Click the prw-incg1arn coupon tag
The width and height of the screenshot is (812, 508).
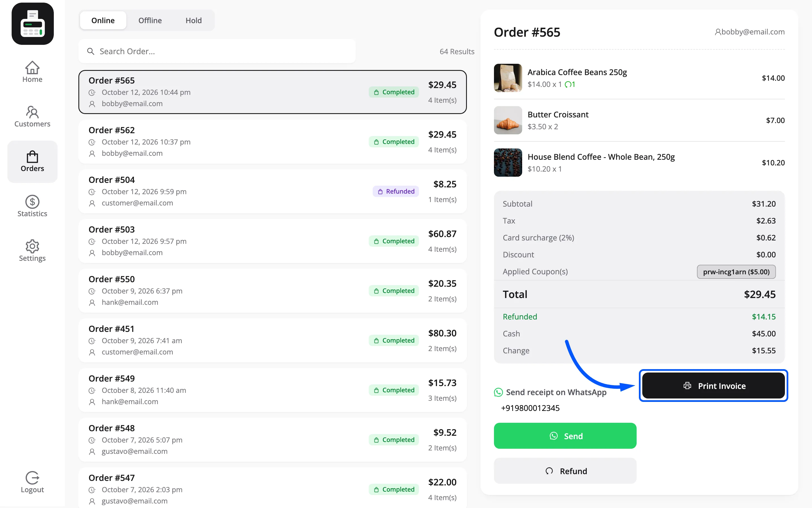pos(736,272)
